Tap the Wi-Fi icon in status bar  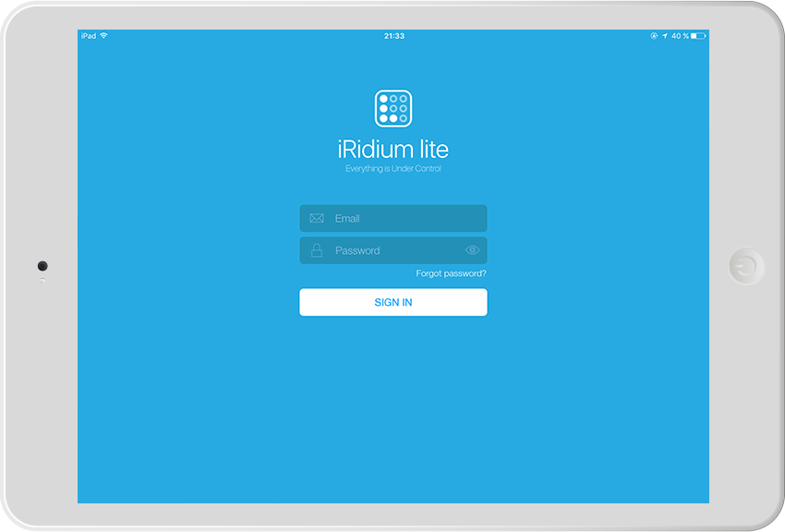coord(103,36)
